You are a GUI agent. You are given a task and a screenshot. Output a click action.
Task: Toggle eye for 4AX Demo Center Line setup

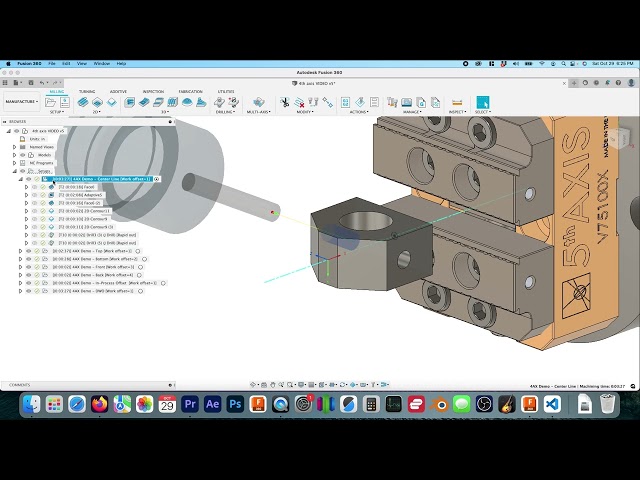[x=29, y=179]
